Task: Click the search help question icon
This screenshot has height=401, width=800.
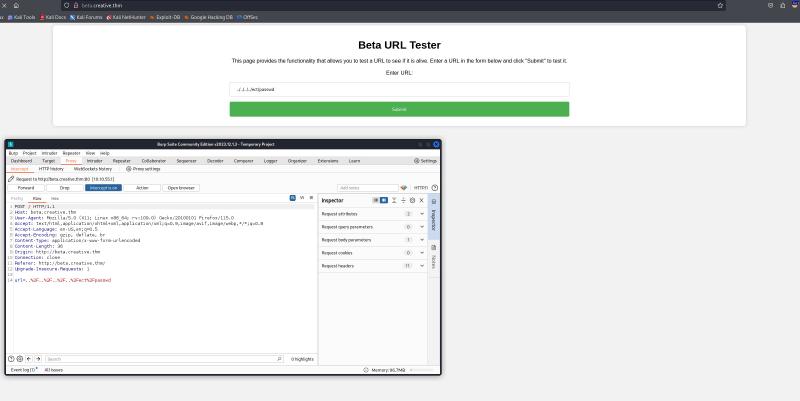Action: point(10,358)
